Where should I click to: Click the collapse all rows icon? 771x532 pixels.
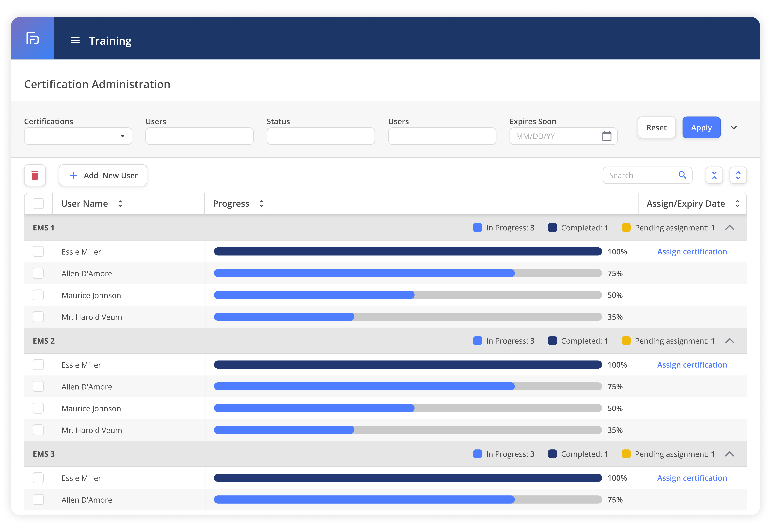714,175
